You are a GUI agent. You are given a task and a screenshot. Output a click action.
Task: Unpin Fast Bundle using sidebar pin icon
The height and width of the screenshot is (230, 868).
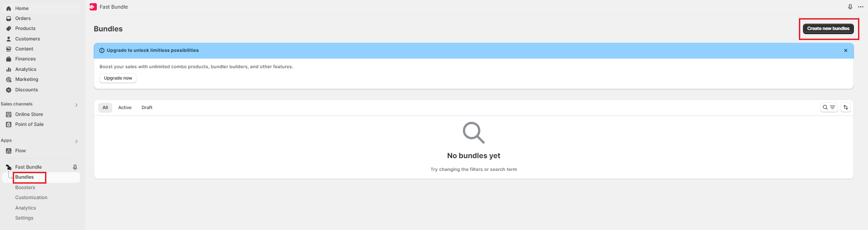pyautogui.click(x=75, y=167)
